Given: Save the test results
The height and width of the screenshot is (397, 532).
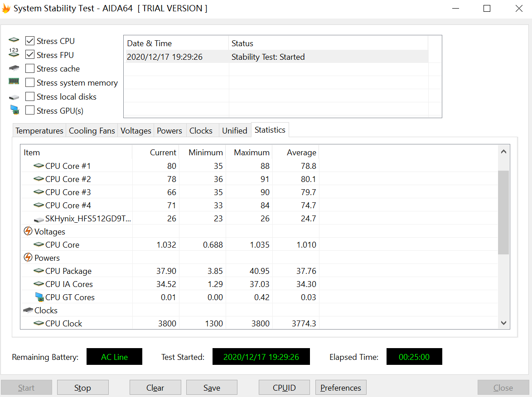Looking at the screenshot, I should coord(212,387).
